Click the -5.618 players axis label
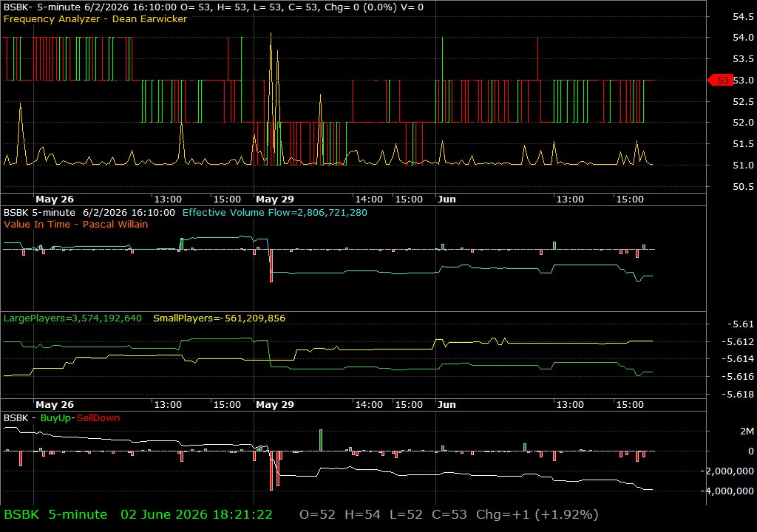 tap(737, 394)
